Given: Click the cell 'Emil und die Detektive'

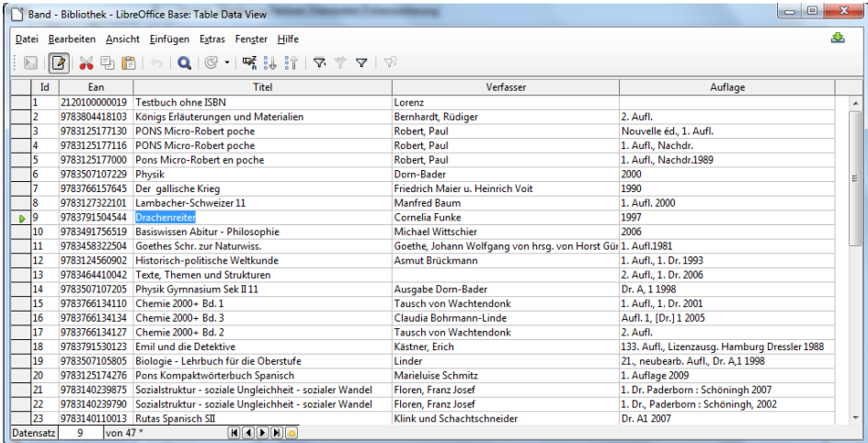Looking at the screenshot, I should click(263, 346).
